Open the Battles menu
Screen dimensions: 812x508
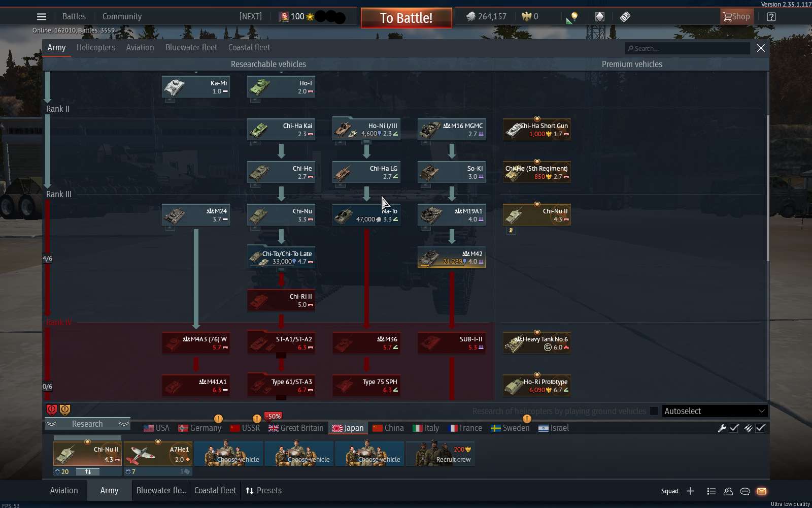tap(74, 16)
